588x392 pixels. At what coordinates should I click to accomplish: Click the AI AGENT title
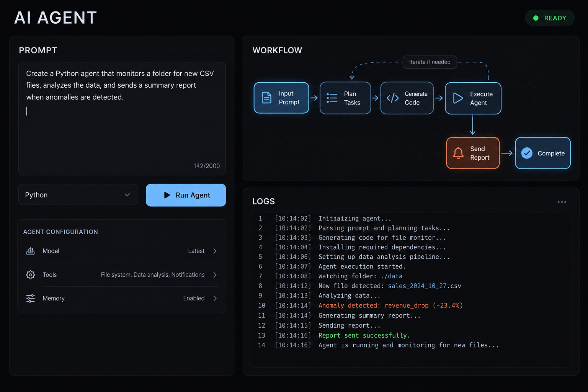(56, 18)
